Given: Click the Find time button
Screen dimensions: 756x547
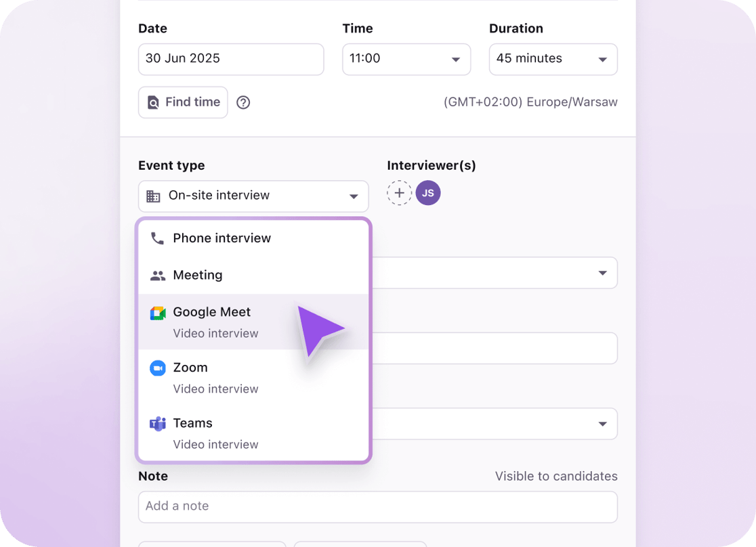Looking at the screenshot, I should coord(182,102).
